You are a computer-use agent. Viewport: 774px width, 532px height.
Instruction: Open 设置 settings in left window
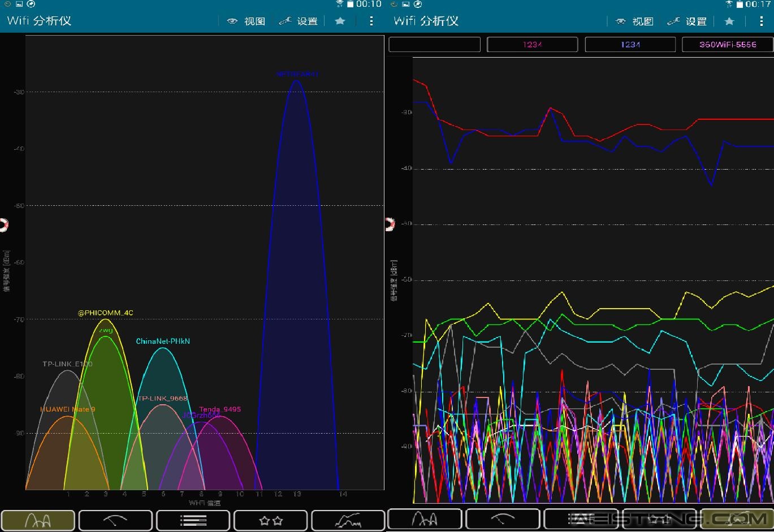coord(299,21)
